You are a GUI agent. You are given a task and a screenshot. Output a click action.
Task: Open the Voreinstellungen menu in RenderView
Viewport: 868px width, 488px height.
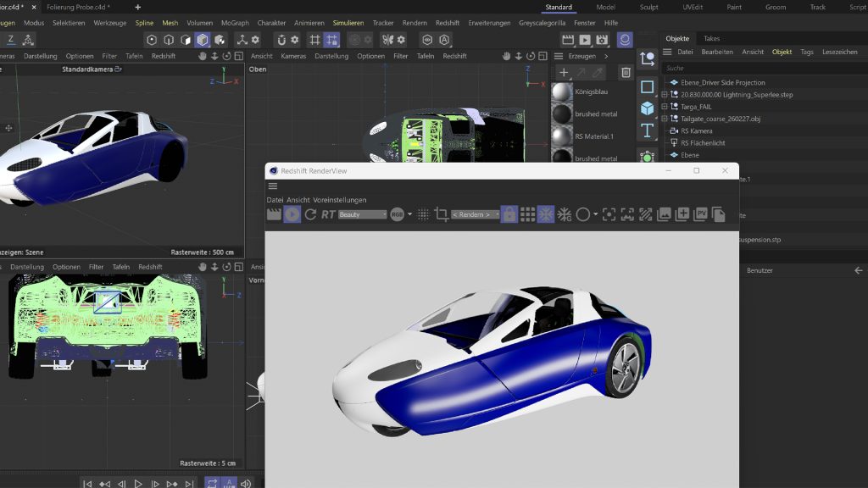339,200
